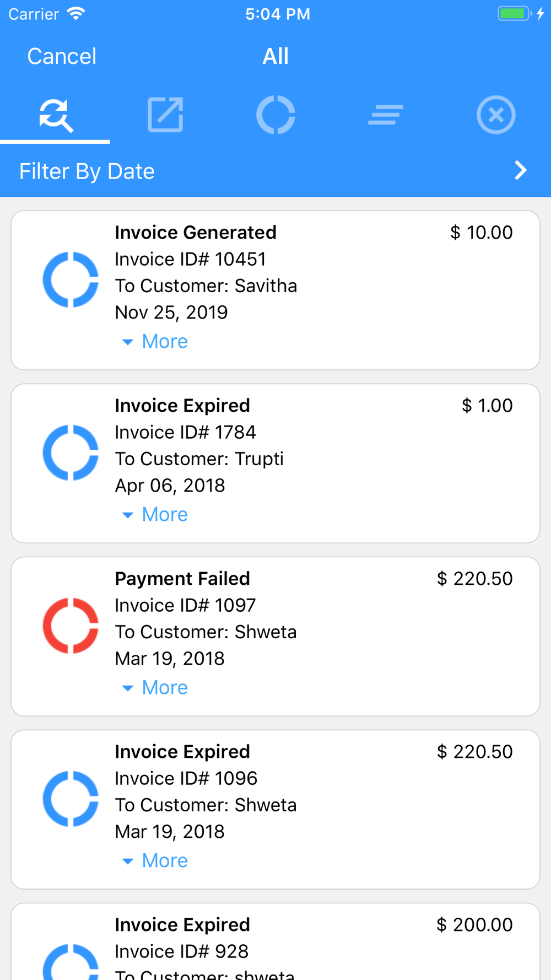Select the refresh-search filter tab icon
The width and height of the screenshot is (551, 980).
[x=56, y=115]
